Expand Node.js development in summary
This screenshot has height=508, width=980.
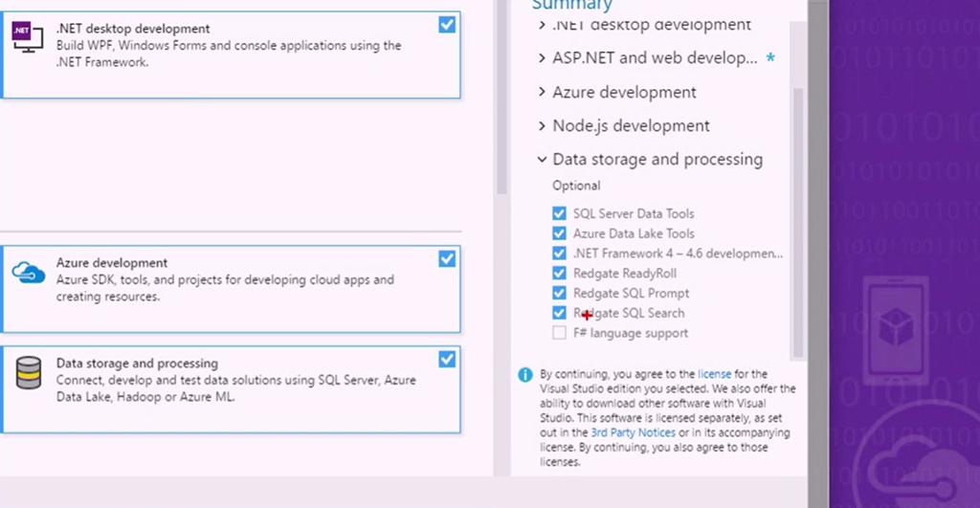coord(543,126)
